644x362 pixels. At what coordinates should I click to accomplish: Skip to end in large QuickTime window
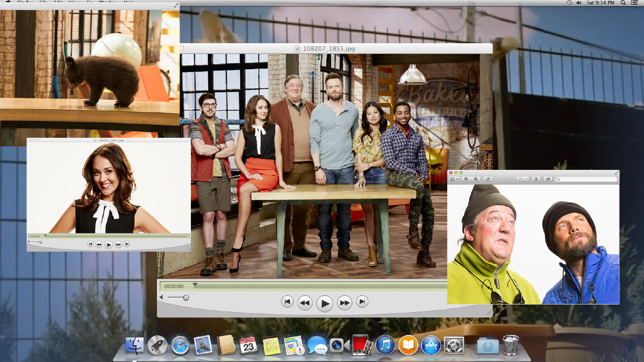pyautogui.click(x=362, y=302)
